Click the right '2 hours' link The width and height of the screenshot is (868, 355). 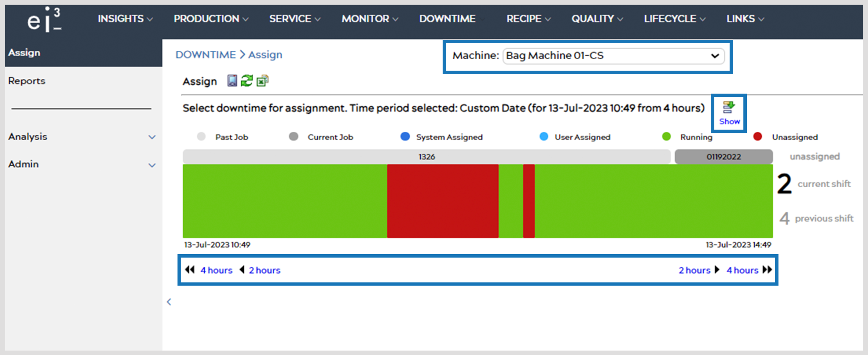click(695, 270)
